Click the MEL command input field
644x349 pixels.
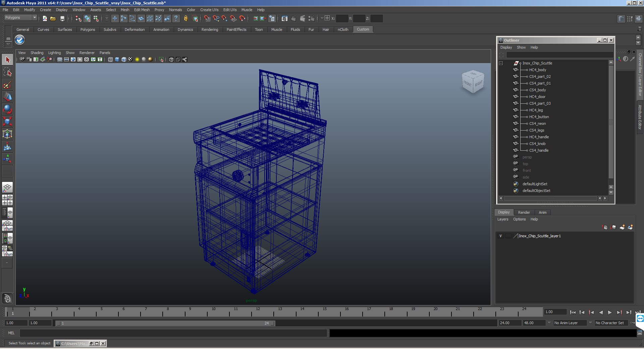pyautogui.click(x=173, y=333)
